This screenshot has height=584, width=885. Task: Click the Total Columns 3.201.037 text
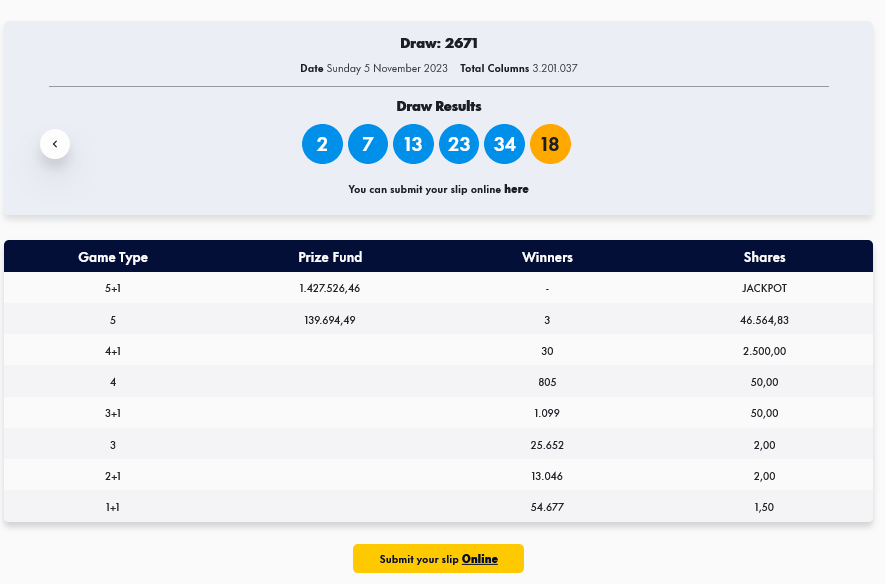519,69
